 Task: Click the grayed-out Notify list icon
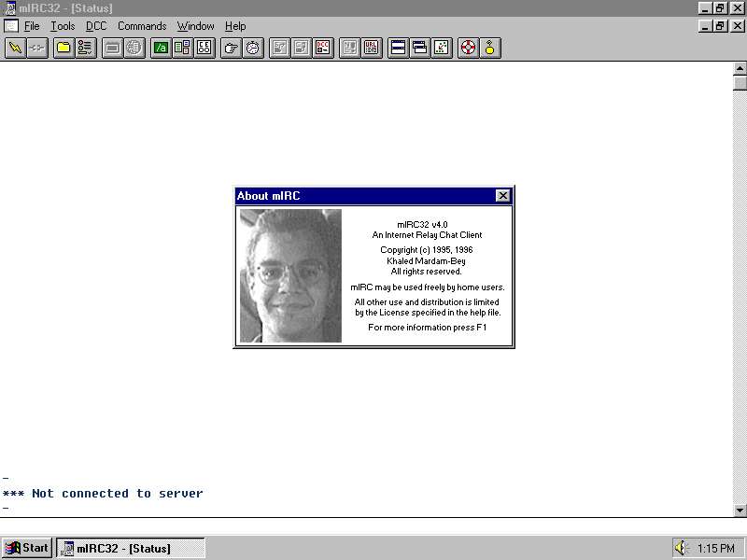tap(349, 49)
